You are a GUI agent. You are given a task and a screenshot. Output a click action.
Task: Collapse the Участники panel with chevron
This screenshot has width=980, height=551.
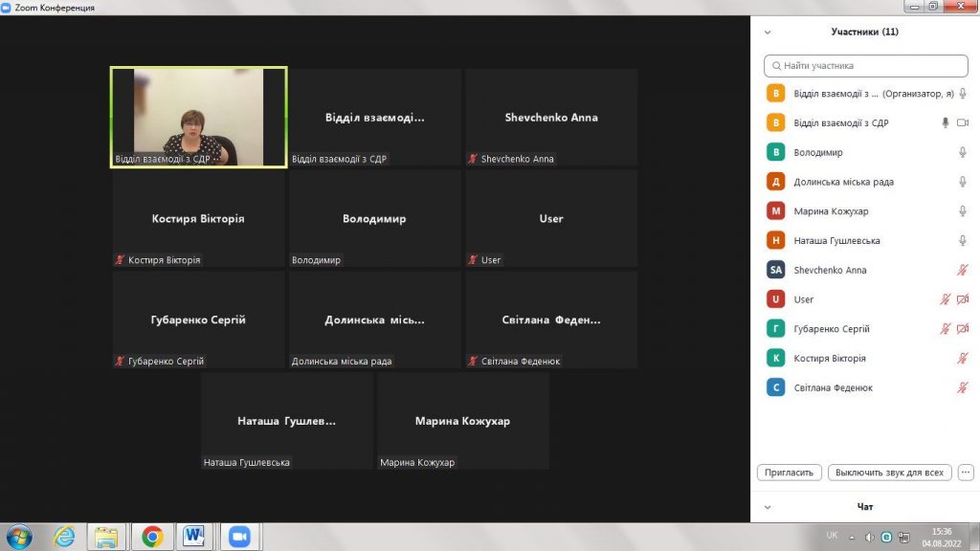767,32
